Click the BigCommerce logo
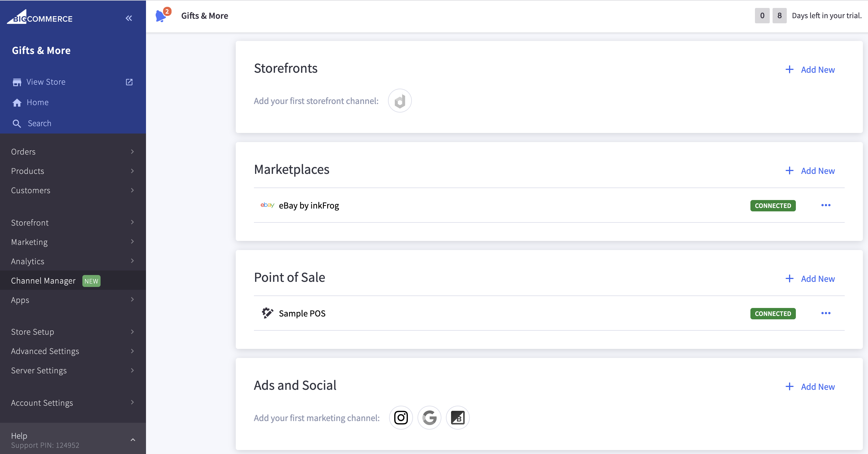Screen dimensions: 868x454 click(40, 18)
